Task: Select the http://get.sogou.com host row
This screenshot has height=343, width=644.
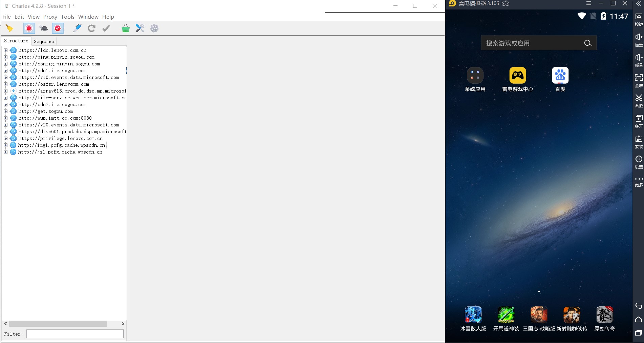Action: coord(45,111)
